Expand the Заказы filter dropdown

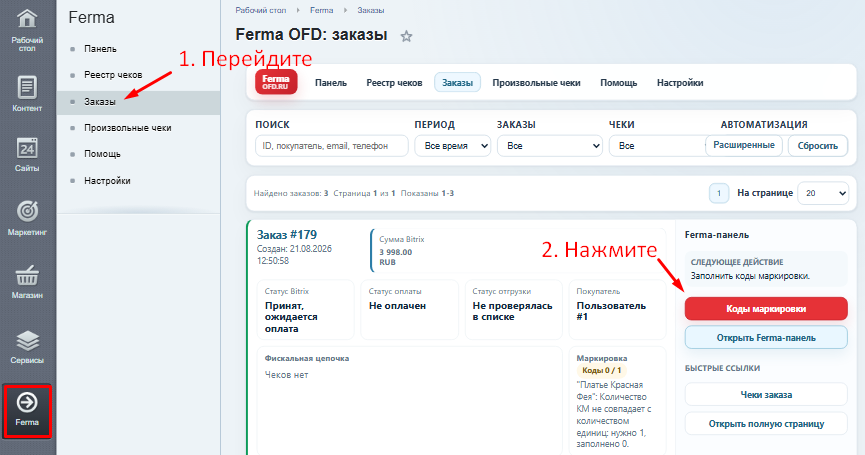pyautogui.click(x=549, y=146)
